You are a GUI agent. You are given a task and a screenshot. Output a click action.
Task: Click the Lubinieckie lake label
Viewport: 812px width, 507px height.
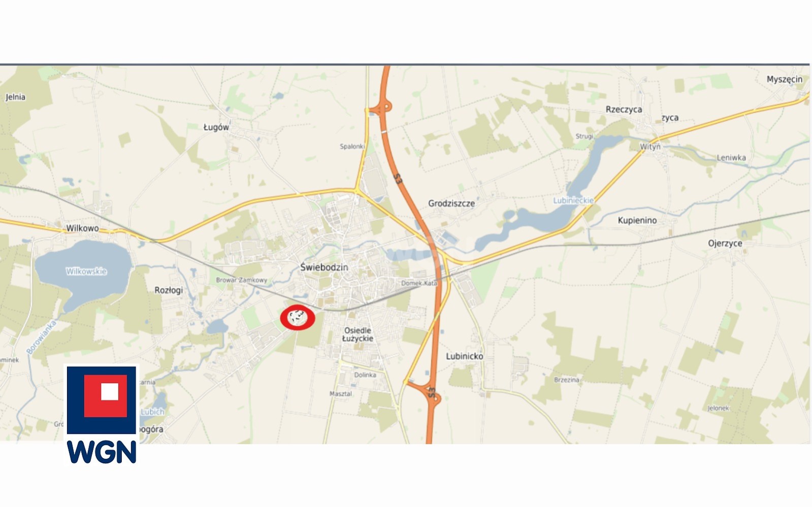click(573, 200)
